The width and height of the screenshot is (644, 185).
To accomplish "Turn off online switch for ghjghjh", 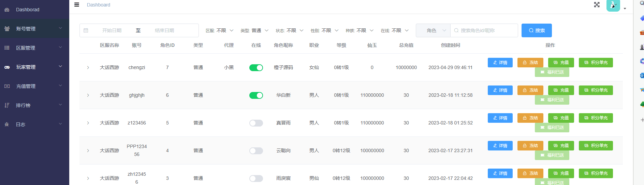I will point(256,95).
